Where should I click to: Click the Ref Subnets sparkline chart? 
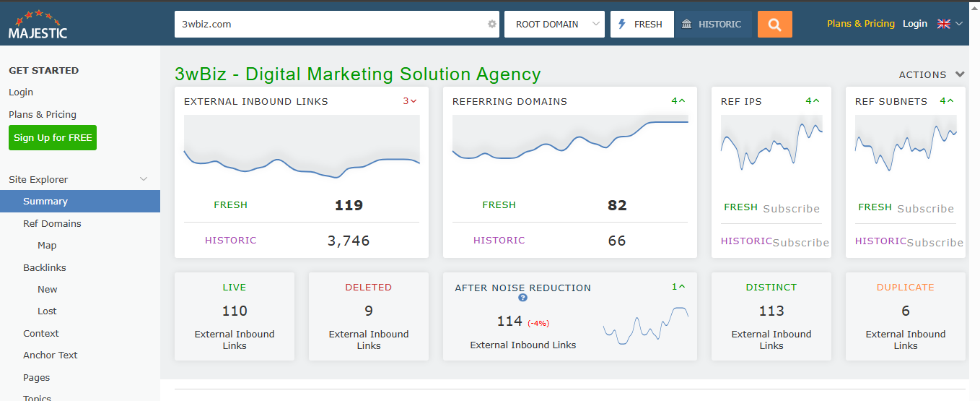pos(906,142)
